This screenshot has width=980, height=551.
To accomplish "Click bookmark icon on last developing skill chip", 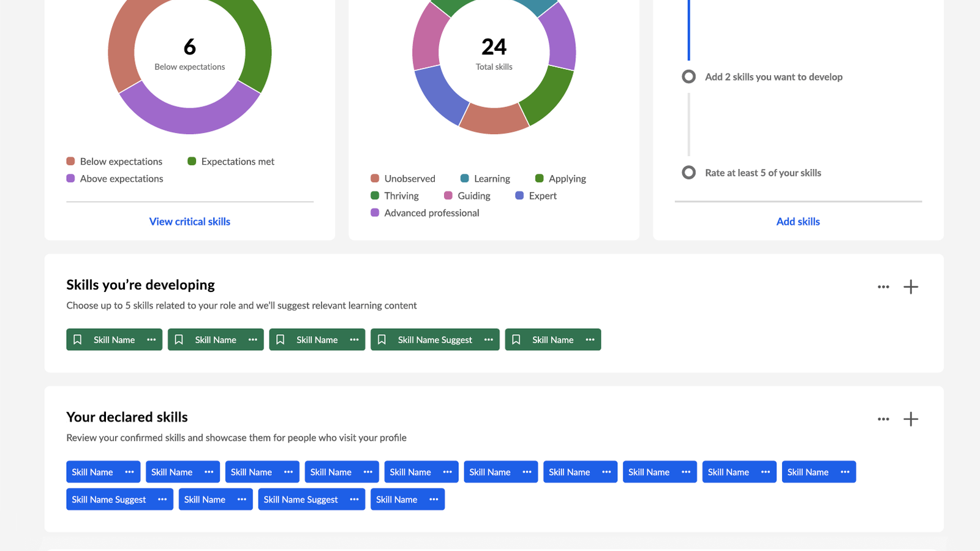I will pyautogui.click(x=516, y=340).
